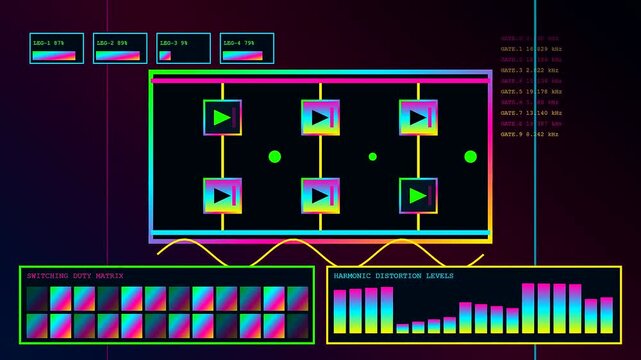Screen dimensions: 641x360
Task: Toggle the upper switch on the middle leg
Action: pyautogui.click(x=320, y=118)
